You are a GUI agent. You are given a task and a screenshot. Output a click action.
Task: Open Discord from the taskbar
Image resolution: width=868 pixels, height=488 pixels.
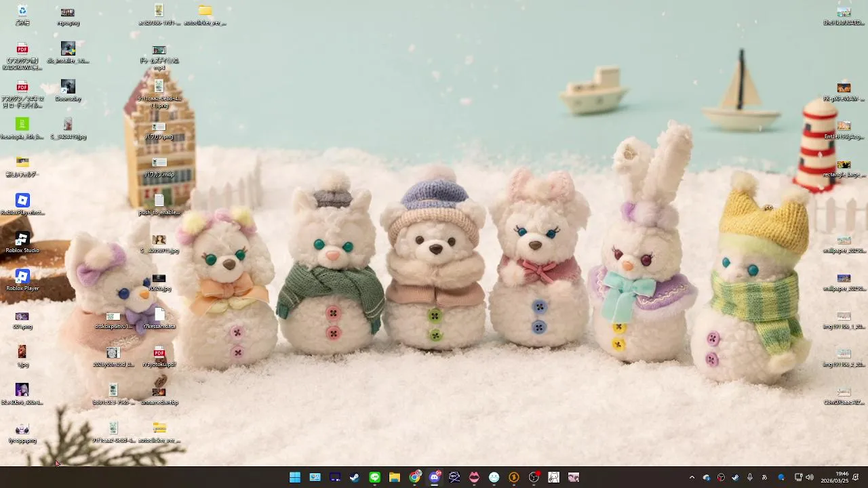coord(435,477)
